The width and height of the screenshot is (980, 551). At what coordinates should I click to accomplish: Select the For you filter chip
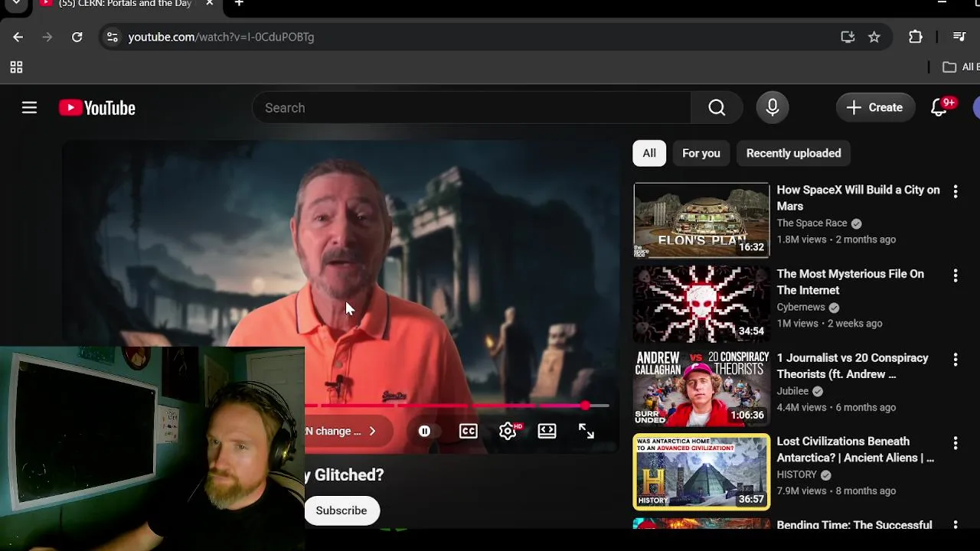[x=701, y=153]
